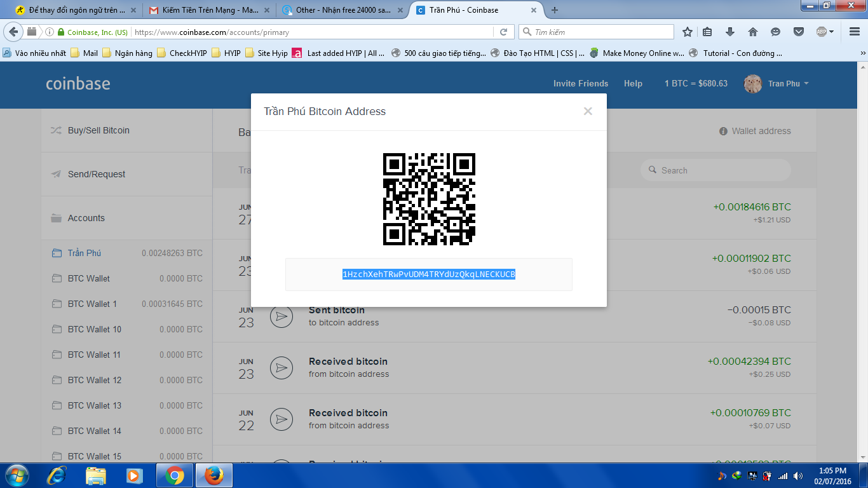
Task: Show bookmarks list icon in toolbar
Action: [x=707, y=32]
